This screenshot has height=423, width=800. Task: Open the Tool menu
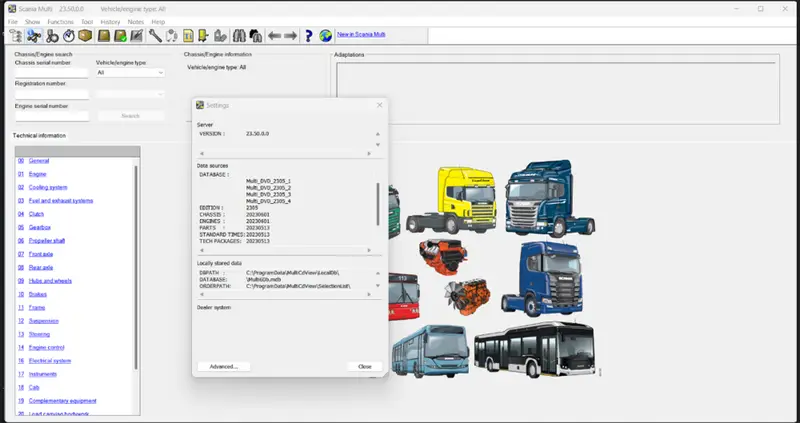pyautogui.click(x=87, y=22)
